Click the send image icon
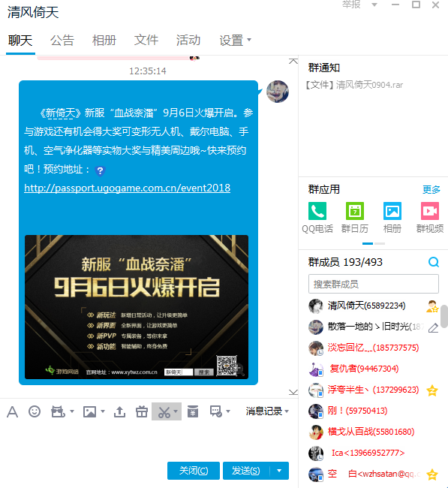This screenshot has height=488, width=448. (89, 411)
